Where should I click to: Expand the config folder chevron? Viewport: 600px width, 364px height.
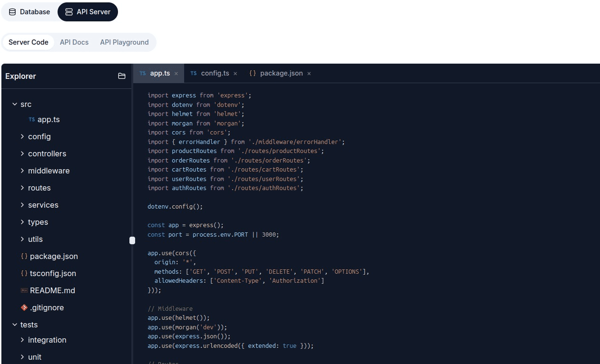click(22, 136)
